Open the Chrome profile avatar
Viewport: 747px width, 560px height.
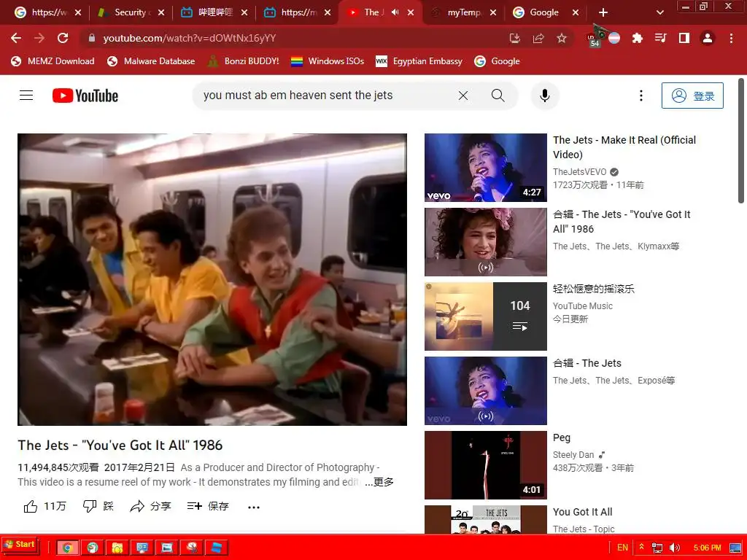pos(708,38)
